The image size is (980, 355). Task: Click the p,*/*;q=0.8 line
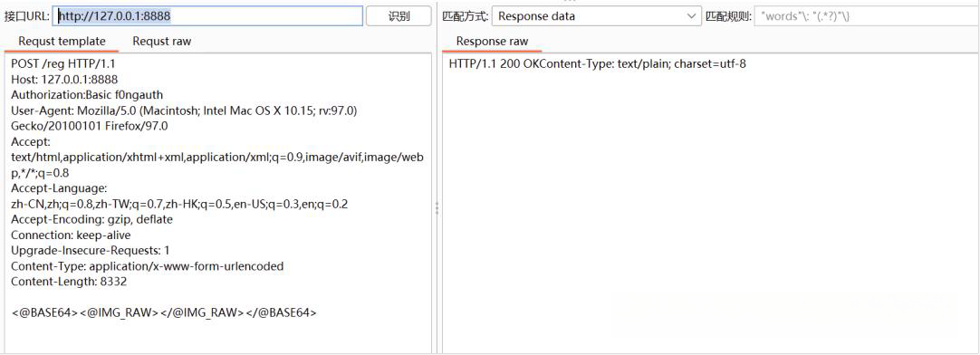coord(40,173)
